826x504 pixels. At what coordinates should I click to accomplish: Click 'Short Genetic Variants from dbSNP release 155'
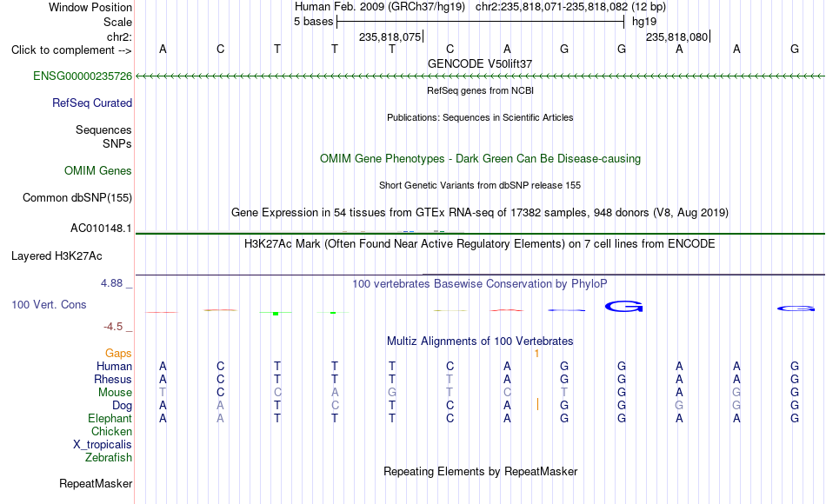pyautogui.click(x=480, y=185)
